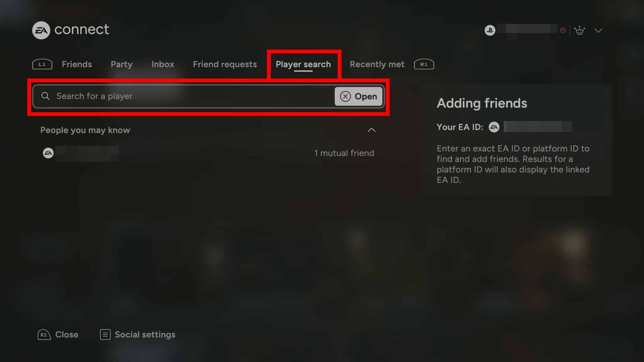Switch to Recently met tab
The width and height of the screenshot is (644, 362).
377,64
